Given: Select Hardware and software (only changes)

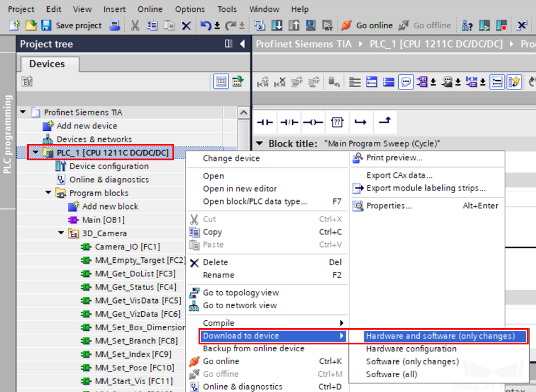Looking at the screenshot, I should (441, 336).
